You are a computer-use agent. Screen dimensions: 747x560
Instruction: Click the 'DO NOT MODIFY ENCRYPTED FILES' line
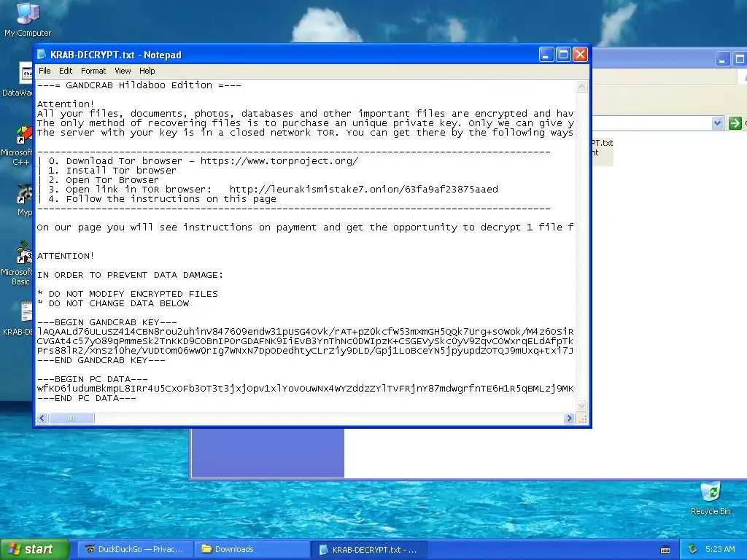click(127, 294)
